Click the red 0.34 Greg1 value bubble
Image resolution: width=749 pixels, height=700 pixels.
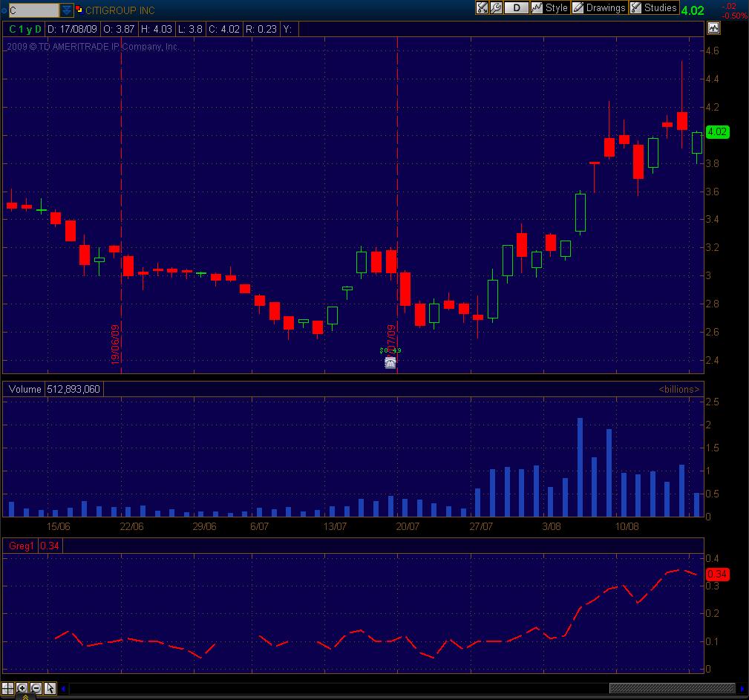(717, 574)
